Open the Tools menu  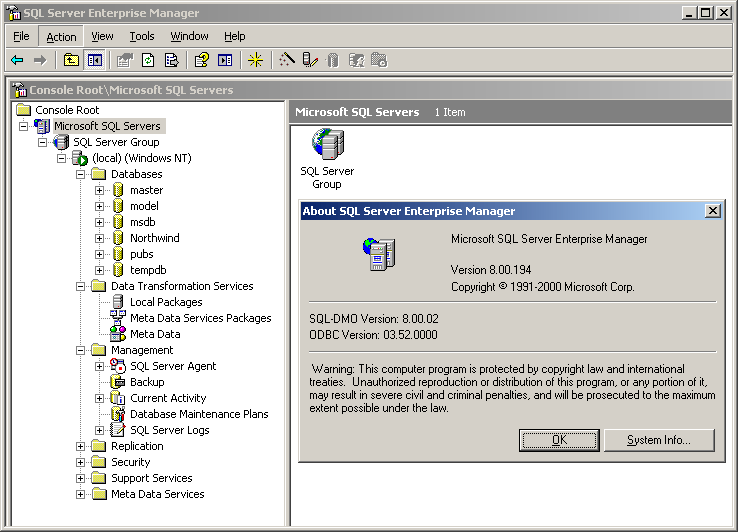142,36
